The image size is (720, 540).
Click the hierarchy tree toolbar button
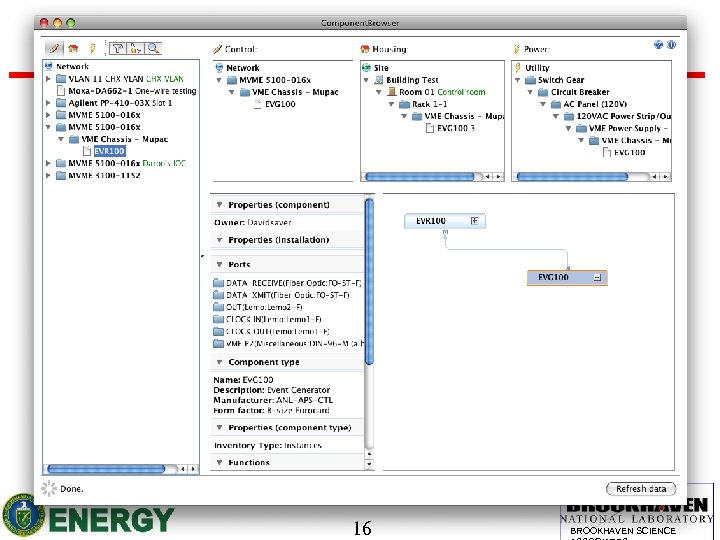(135, 48)
